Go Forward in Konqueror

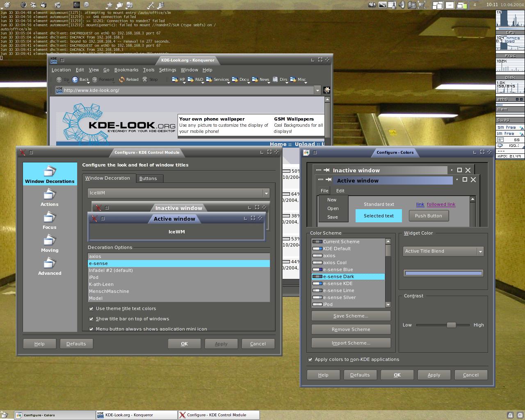pyautogui.click(x=103, y=80)
